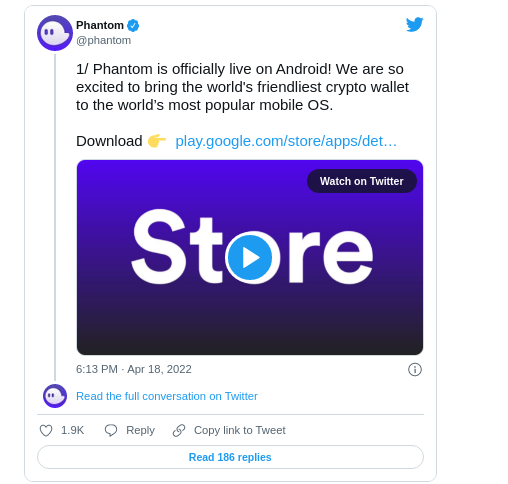Click the chain link copy icon

[179, 430]
